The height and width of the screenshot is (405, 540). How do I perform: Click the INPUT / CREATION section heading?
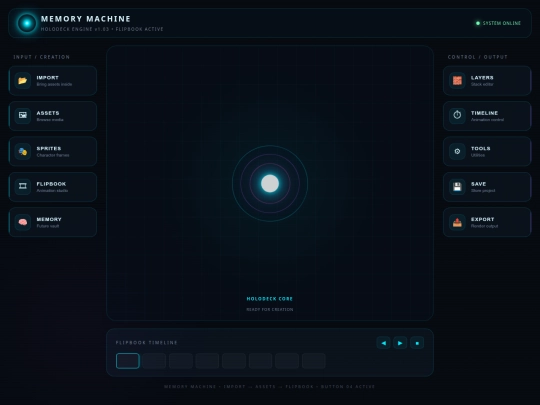point(42,57)
